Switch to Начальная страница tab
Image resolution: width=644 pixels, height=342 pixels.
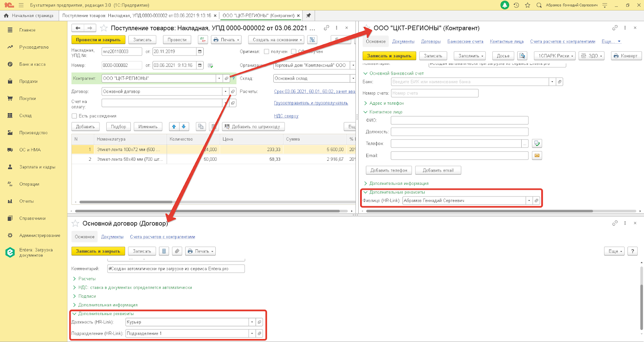click(29, 15)
